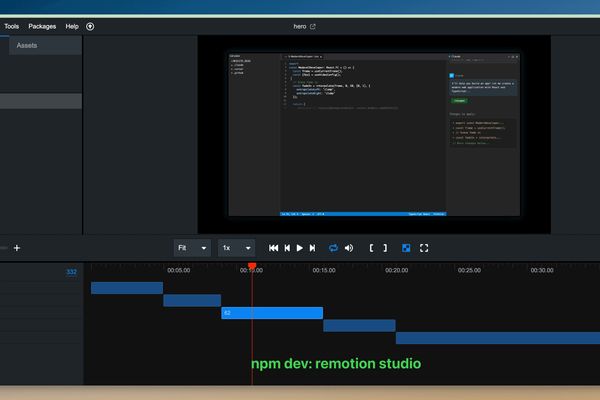Step forward one frame

312,248
